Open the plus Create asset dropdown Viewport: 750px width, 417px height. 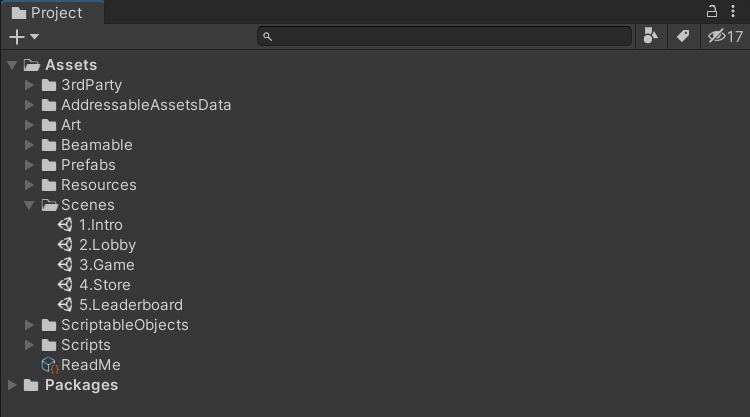23,37
